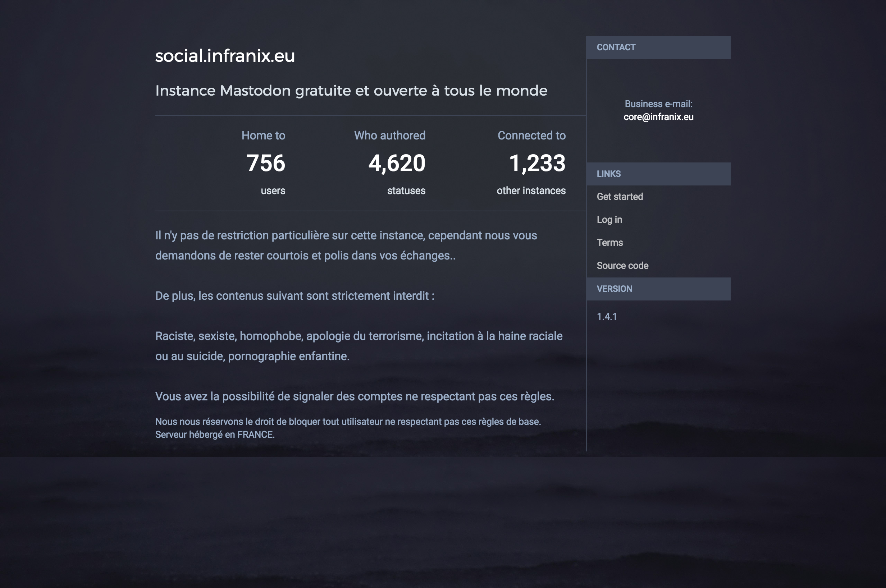Select paragraph starting "Raciste, sexiste, homophobe"
The image size is (886, 588).
click(x=359, y=346)
